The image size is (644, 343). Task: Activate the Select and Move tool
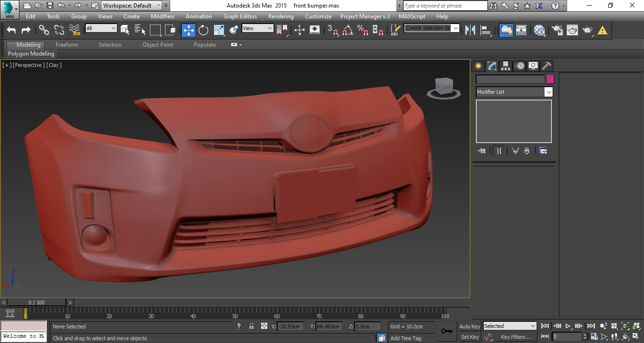tap(188, 30)
